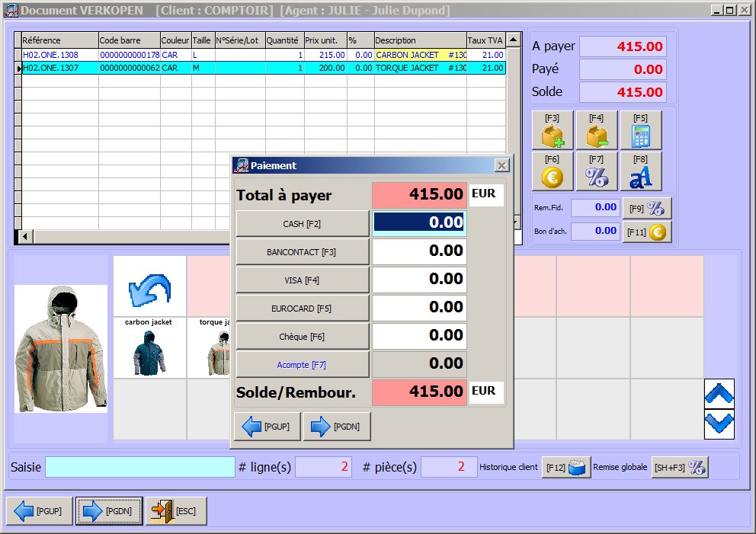
Task: Pick Chèque [F6] payment method
Action: pos(303,337)
